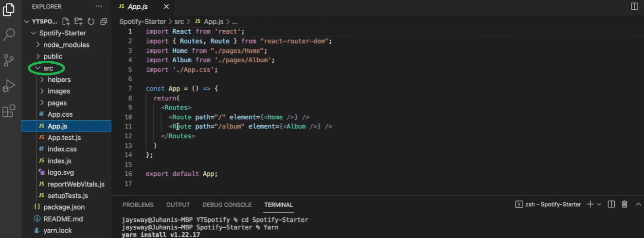This screenshot has width=644, height=238.
Task: Refresh the Explorer file tree
Action: (91, 21)
